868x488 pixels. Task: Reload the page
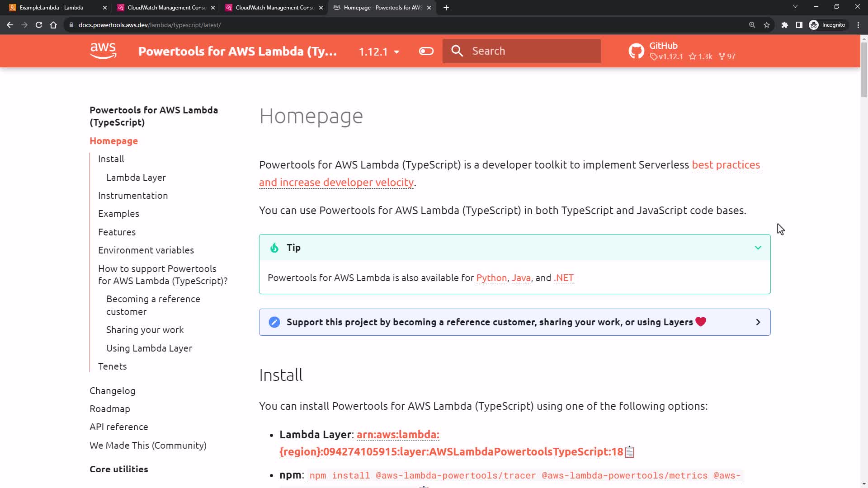point(39,25)
